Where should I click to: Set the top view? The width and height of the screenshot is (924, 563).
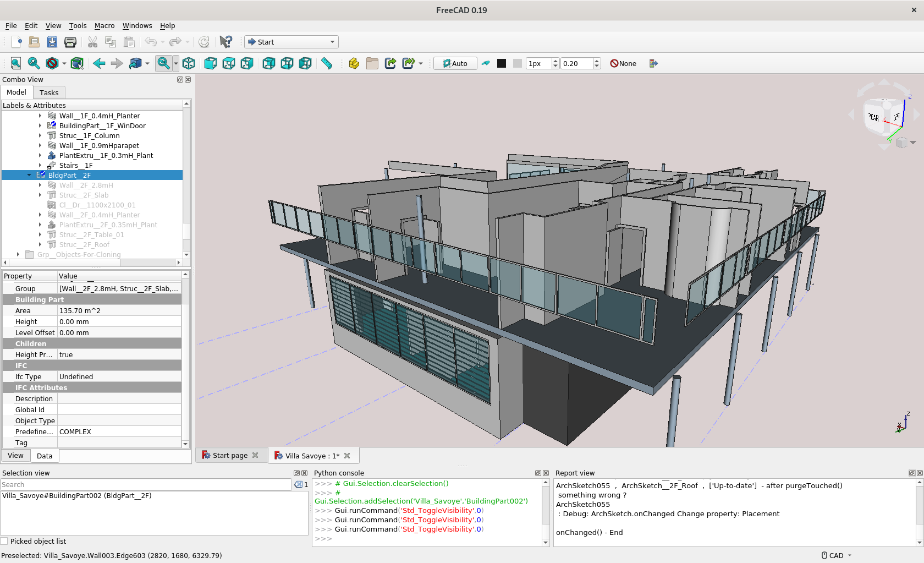(x=229, y=63)
